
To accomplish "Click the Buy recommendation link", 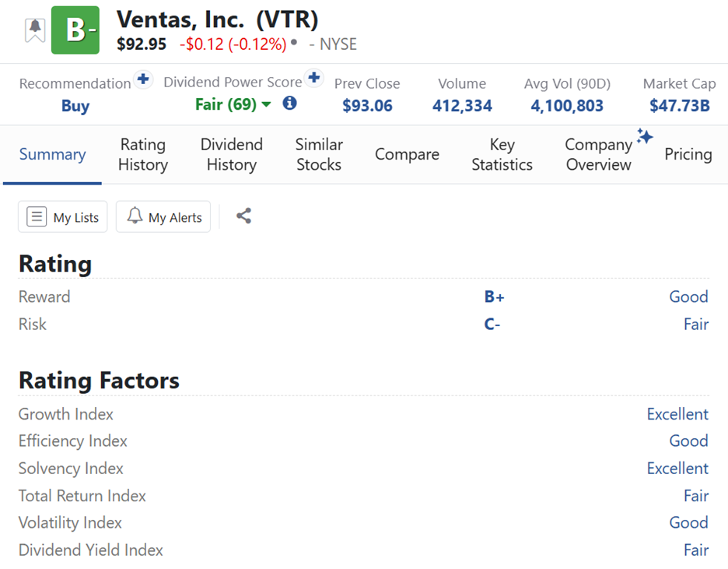I will coord(75,106).
